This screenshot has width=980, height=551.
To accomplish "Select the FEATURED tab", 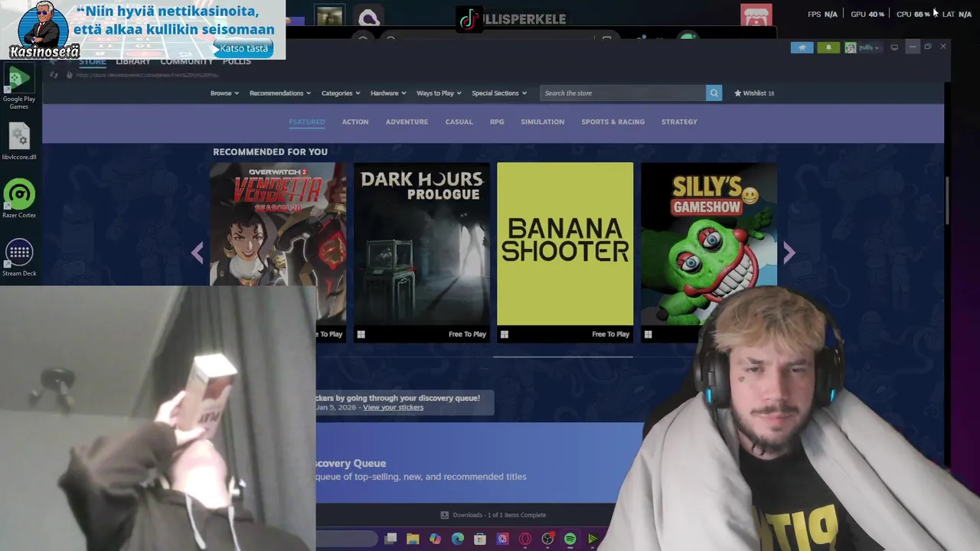I will [x=307, y=122].
